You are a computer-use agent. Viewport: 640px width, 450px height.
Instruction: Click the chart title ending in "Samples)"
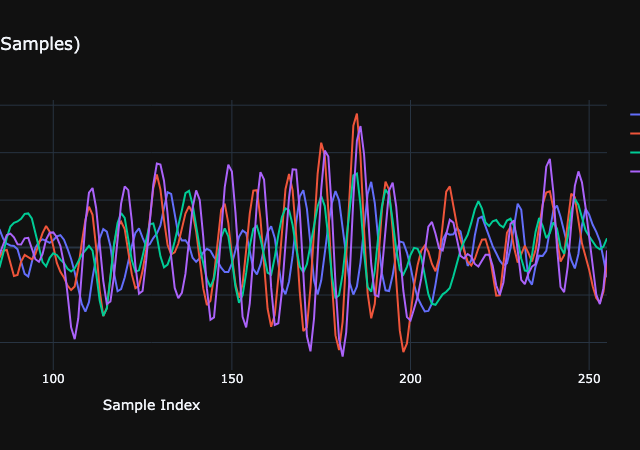(40, 44)
